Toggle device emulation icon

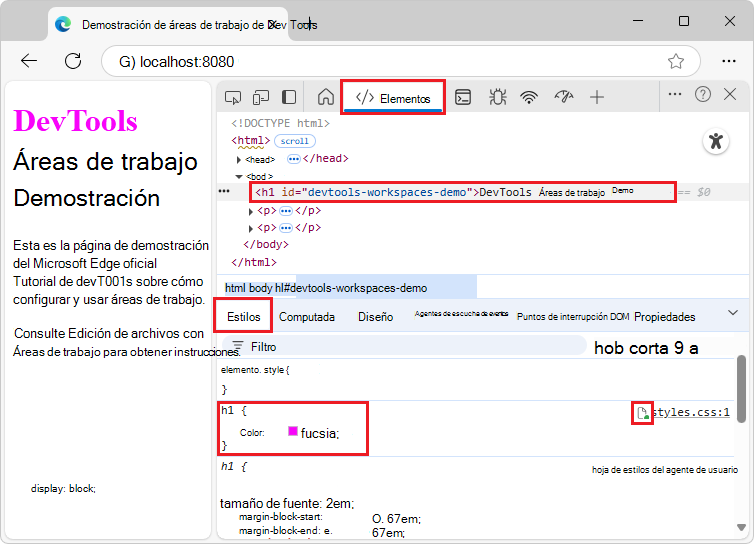click(x=261, y=98)
